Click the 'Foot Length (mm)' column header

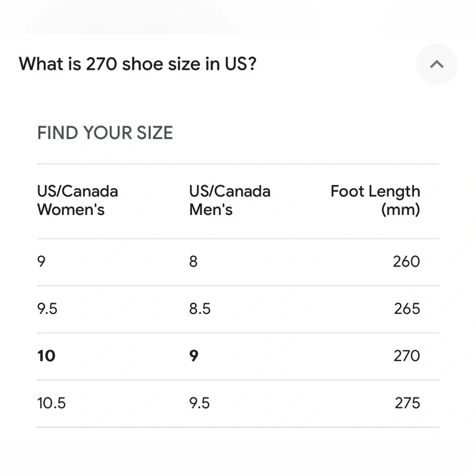click(x=375, y=200)
